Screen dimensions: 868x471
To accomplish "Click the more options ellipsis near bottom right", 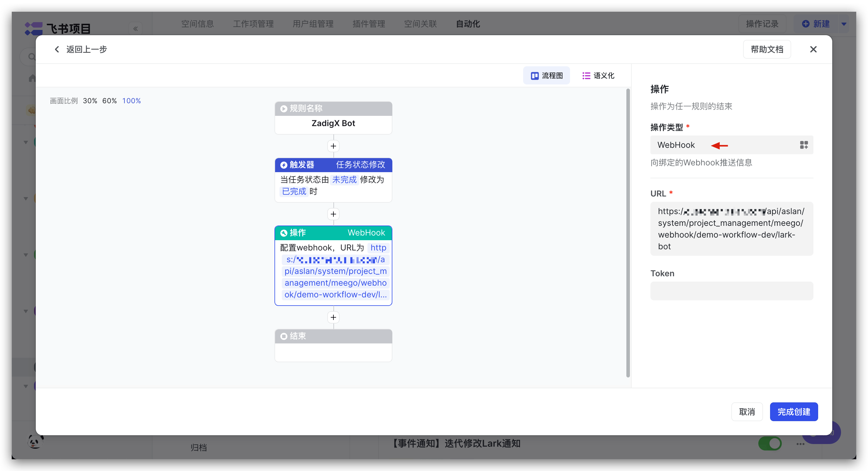I will (x=801, y=444).
